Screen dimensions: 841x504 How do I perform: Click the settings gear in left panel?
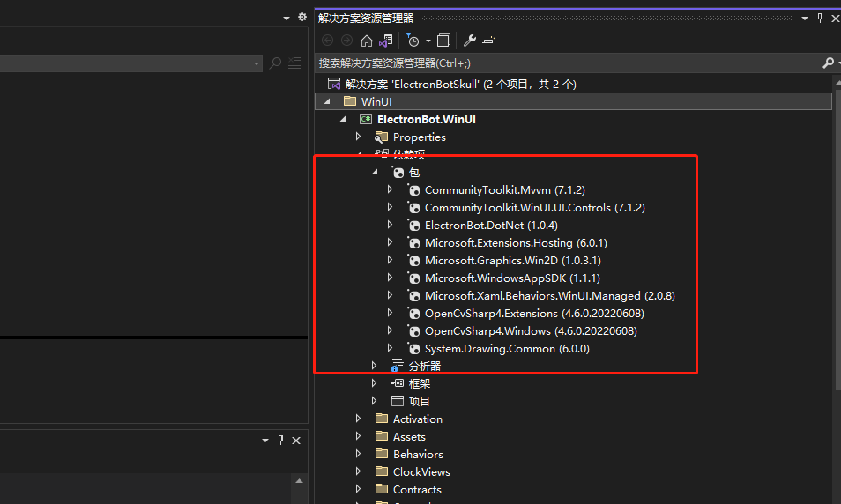(302, 17)
